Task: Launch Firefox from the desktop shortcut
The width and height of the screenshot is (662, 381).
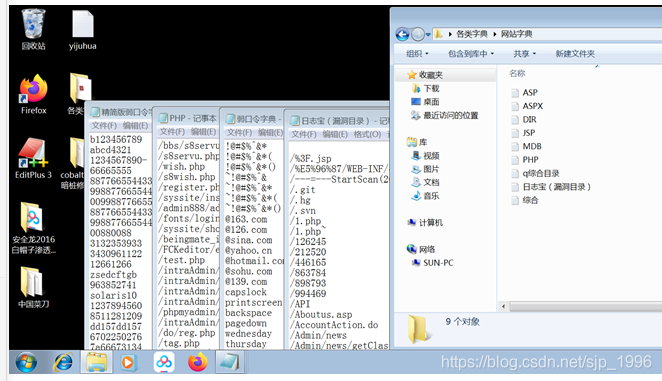Action: click(33, 94)
